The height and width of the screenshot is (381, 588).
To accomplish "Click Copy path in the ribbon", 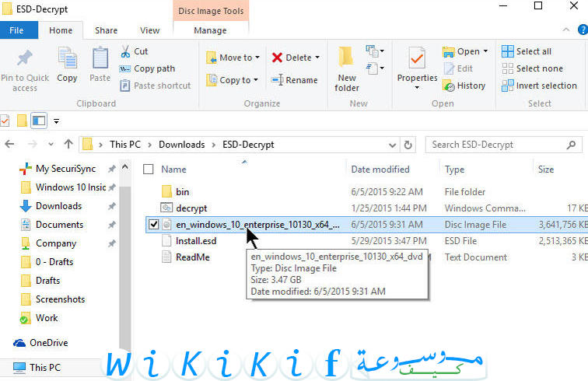I will pos(147,68).
